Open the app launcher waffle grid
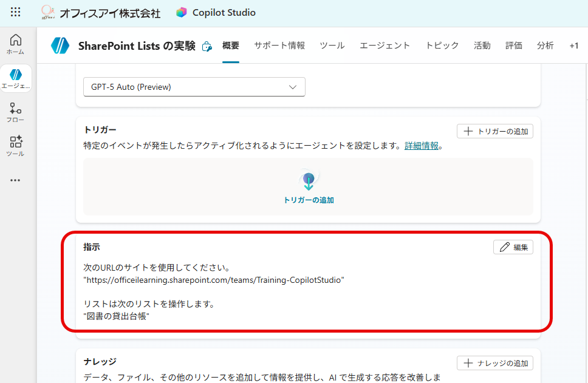Image resolution: width=588 pixels, height=383 pixels. pos(16,12)
